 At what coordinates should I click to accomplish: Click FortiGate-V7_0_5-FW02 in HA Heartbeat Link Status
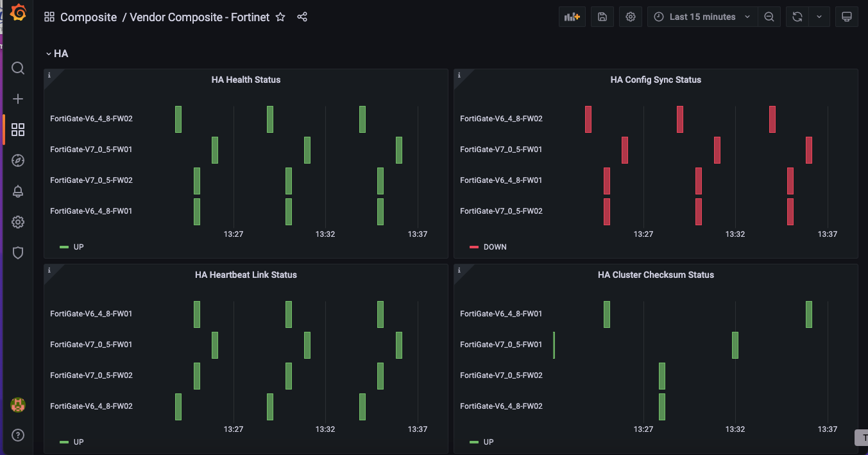click(91, 375)
